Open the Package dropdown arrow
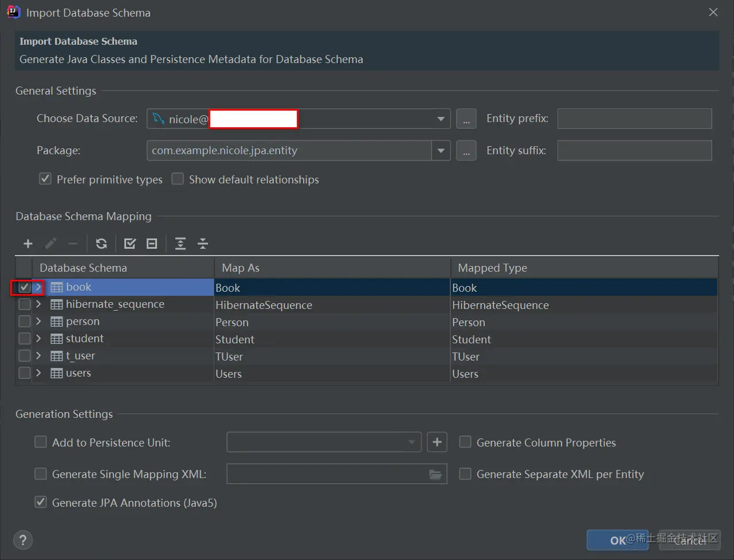 click(x=441, y=151)
